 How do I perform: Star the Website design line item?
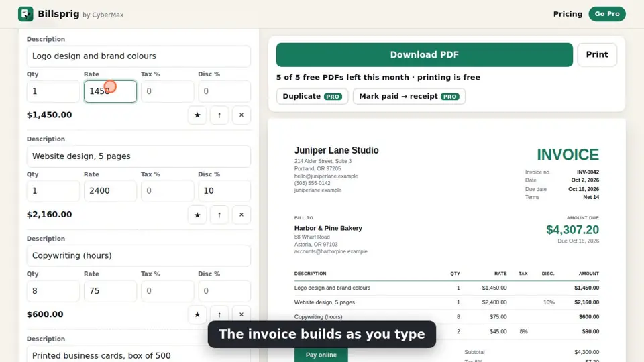pos(197,215)
